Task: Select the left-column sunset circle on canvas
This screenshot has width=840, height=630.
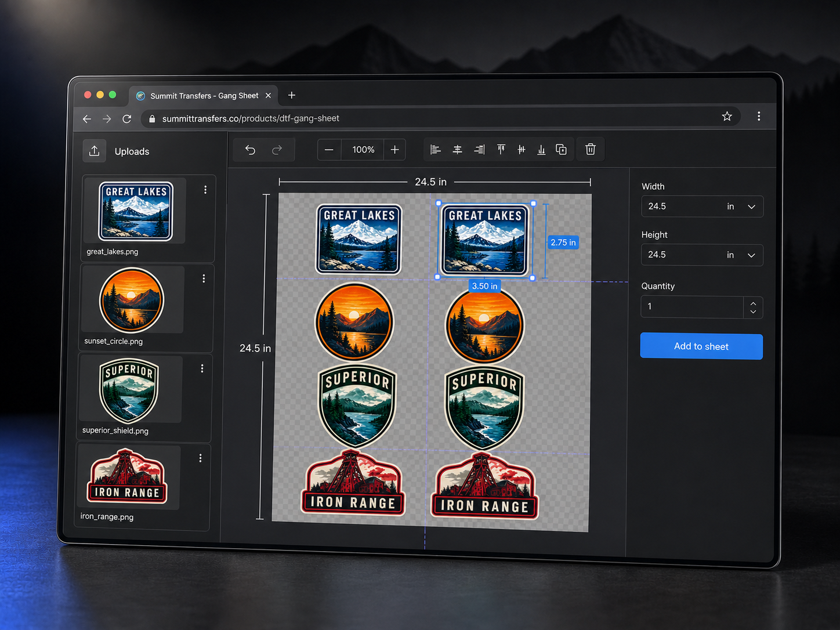Action: coord(354,321)
